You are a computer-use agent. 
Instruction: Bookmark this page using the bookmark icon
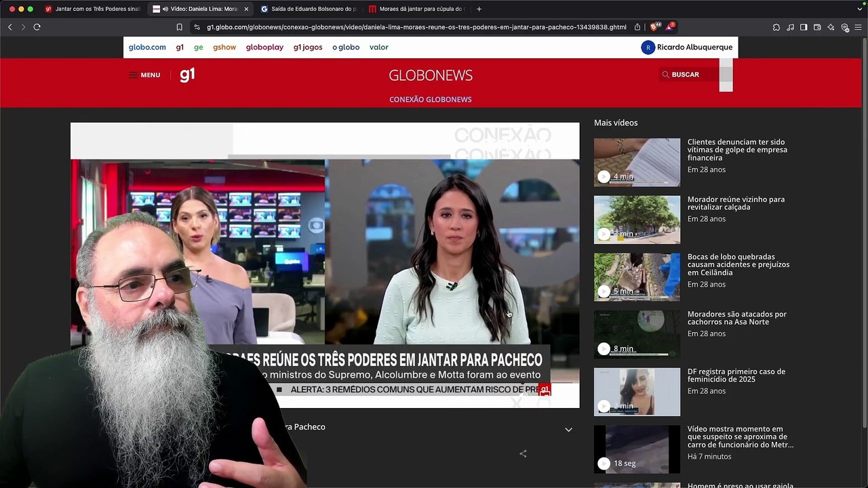coord(179,27)
